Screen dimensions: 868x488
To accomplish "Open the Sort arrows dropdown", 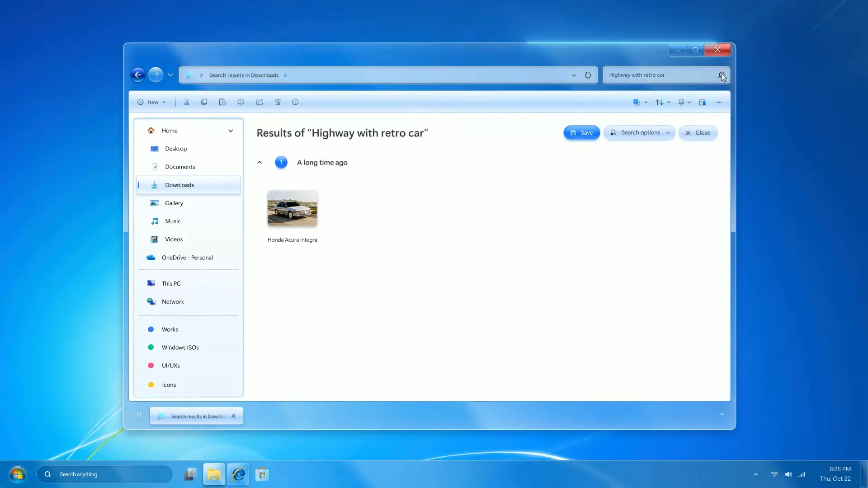I will pyautogui.click(x=663, y=102).
